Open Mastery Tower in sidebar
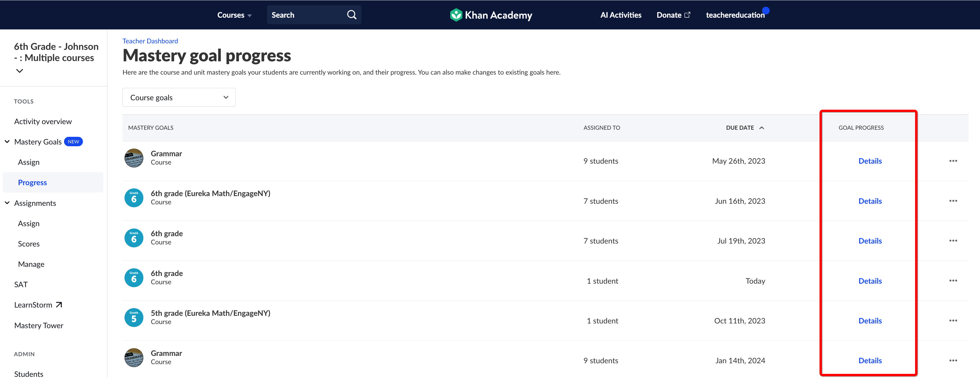980x378 pixels. point(39,325)
